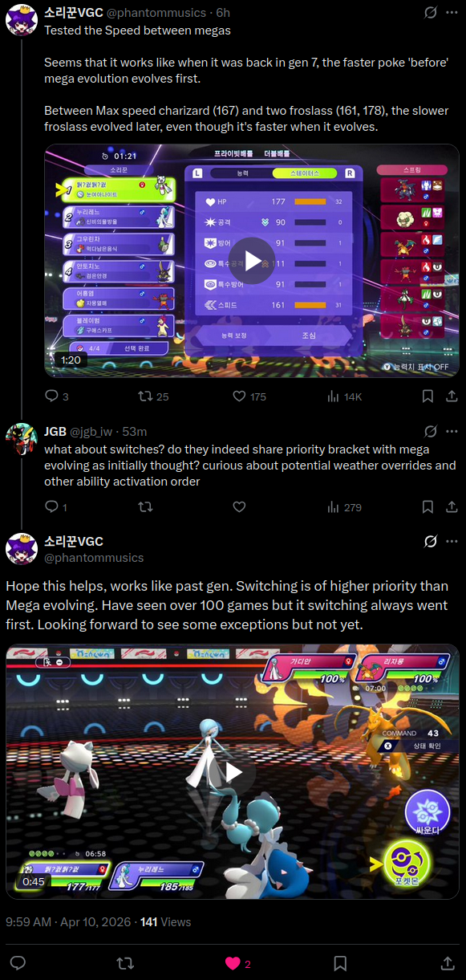466x980 pixels.
Task: View analytics showing 14K views
Action: (345, 396)
